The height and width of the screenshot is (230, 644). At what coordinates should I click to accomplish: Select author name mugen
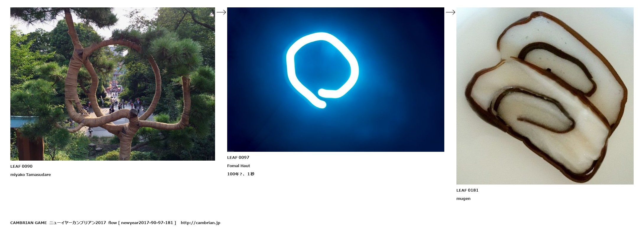tap(463, 198)
